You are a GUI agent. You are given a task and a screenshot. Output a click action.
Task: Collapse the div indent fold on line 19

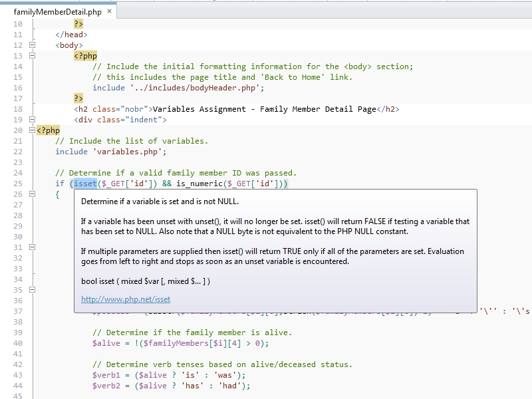[31, 120]
